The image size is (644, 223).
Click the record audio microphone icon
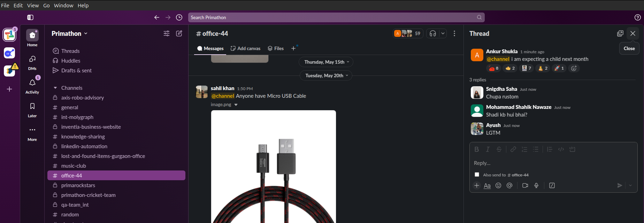coord(536,185)
